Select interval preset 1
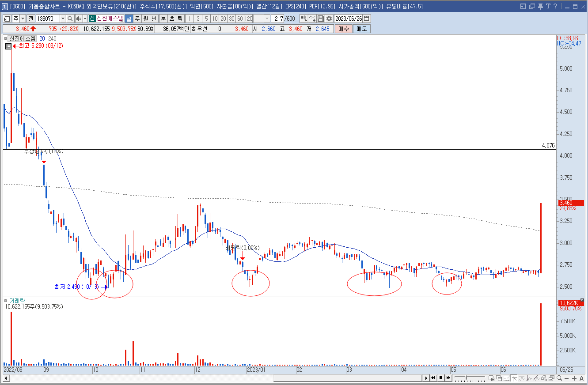Image resolution: width=588 pixels, height=385 pixels. point(190,19)
